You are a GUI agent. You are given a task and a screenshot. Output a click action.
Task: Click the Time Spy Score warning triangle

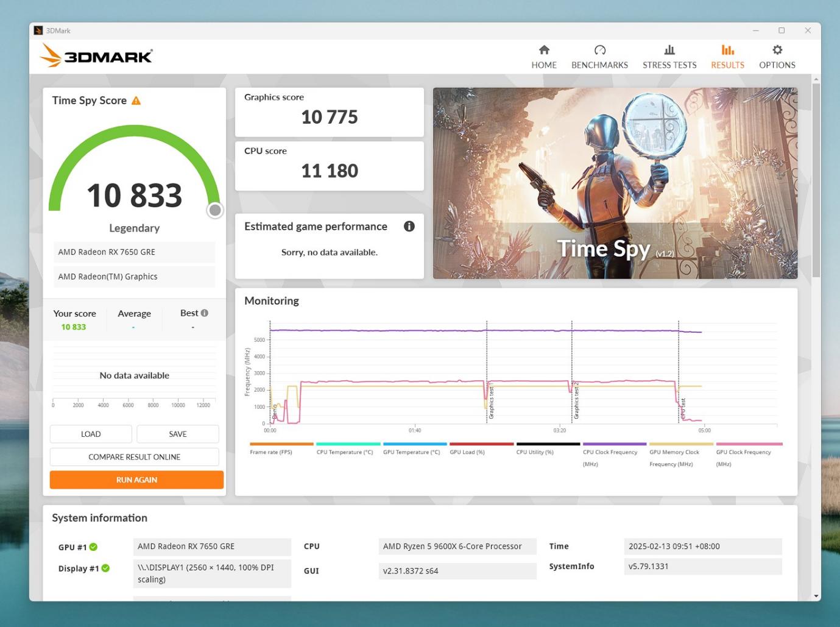pos(136,101)
